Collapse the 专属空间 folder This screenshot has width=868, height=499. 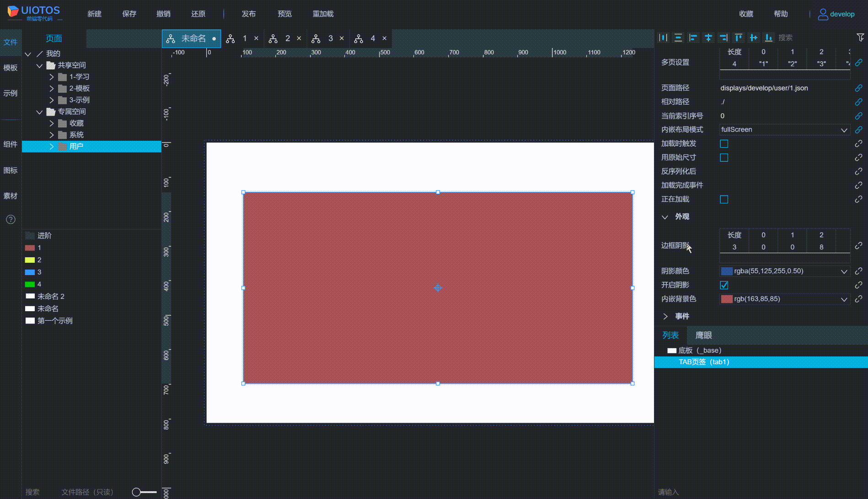click(40, 112)
